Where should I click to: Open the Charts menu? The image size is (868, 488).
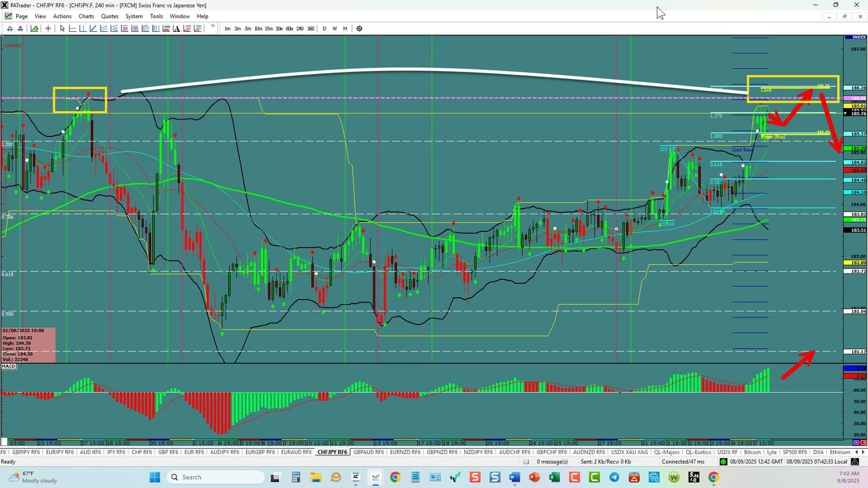coord(86,16)
